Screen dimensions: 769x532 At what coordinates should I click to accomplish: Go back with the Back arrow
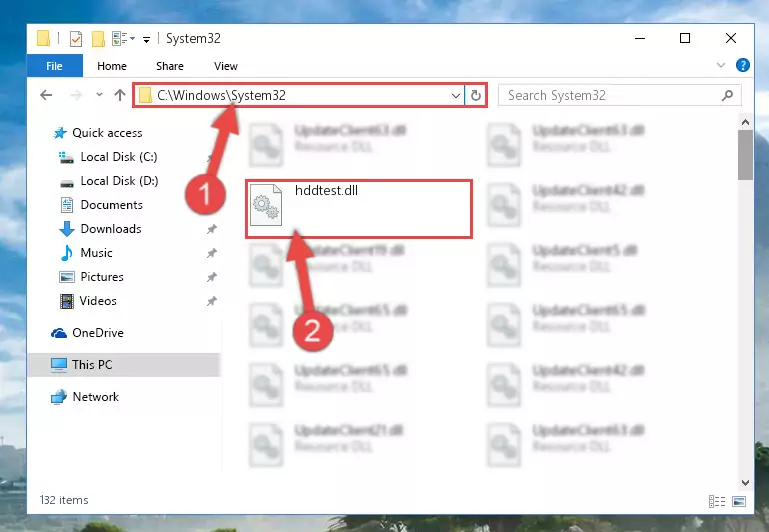coord(46,95)
